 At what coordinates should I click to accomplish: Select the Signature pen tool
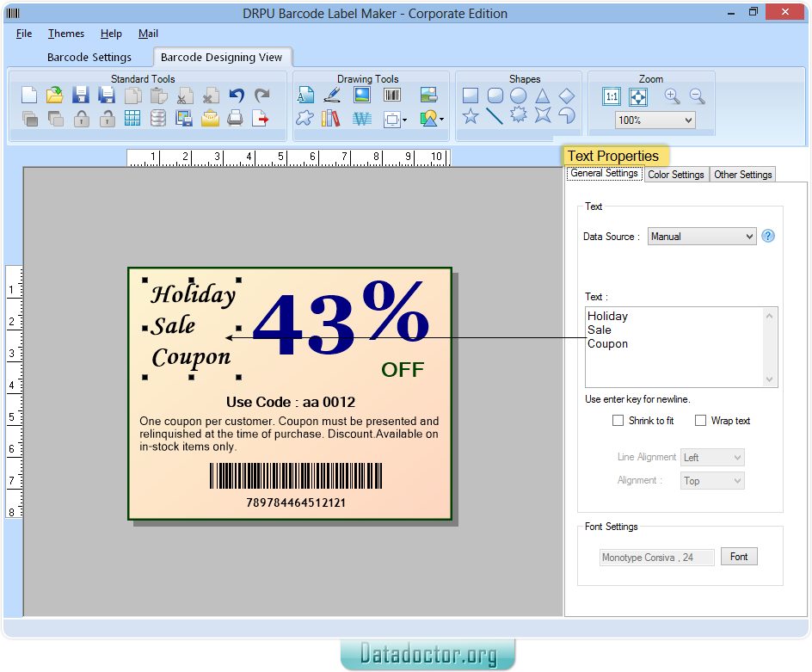click(332, 96)
